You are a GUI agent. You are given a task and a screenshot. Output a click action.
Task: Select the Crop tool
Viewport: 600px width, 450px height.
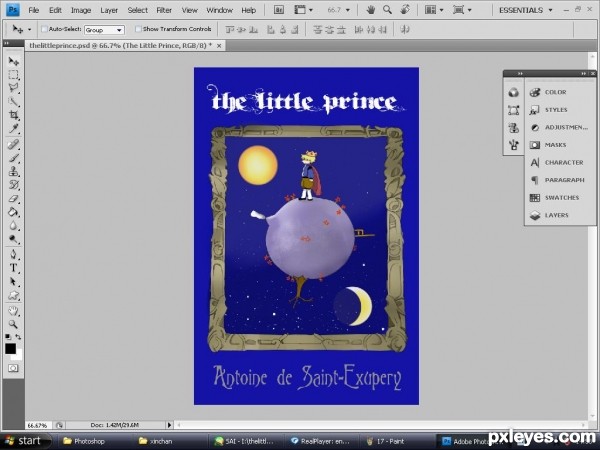pos(13,115)
